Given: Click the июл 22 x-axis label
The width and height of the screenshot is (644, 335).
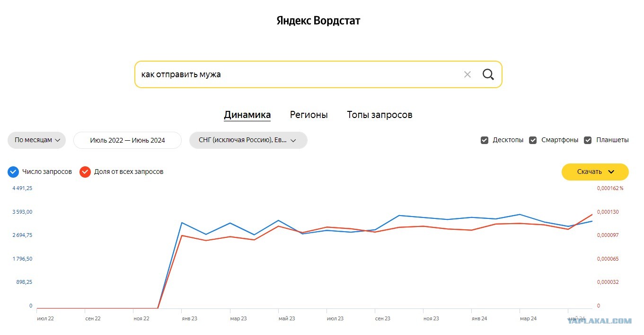Looking at the screenshot, I should [45, 318].
